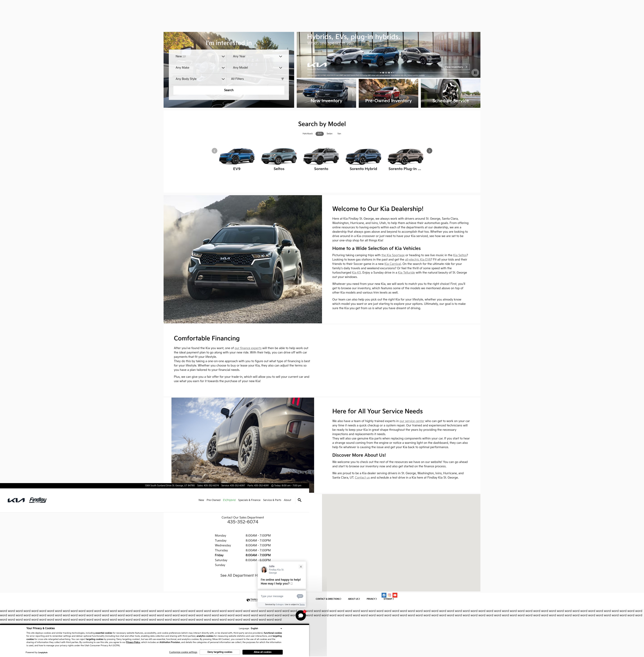The width and height of the screenshot is (644, 657).
Task: Click Deny targeting cookies button
Action: pyautogui.click(x=220, y=652)
